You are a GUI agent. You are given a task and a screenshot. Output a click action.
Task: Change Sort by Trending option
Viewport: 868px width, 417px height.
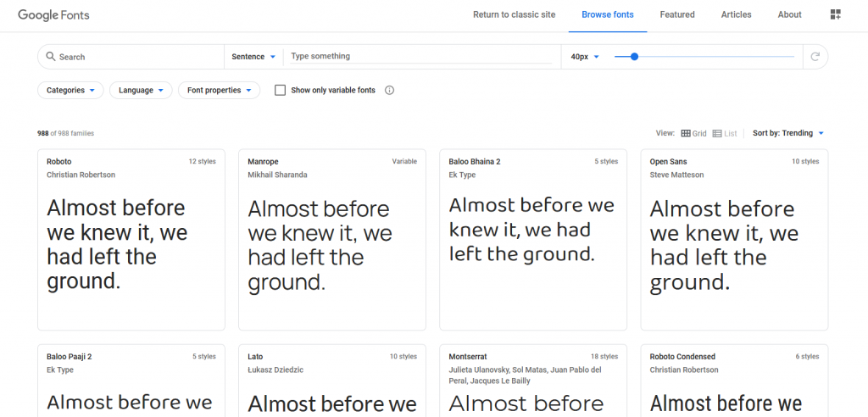point(788,133)
